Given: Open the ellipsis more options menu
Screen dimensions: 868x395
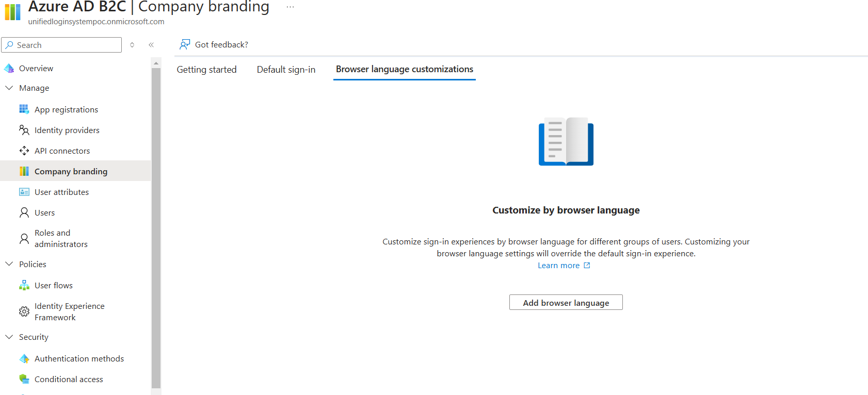Looking at the screenshot, I should click(290, 7).
